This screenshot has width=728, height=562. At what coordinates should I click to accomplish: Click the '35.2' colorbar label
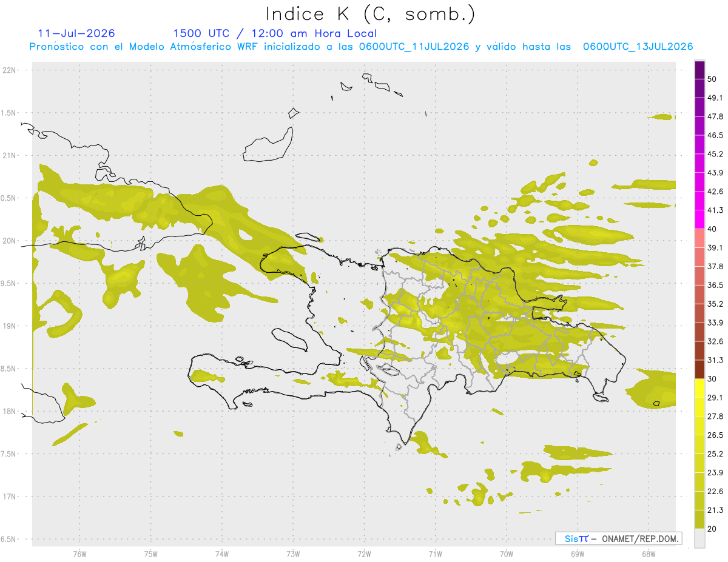click(715, 304)
